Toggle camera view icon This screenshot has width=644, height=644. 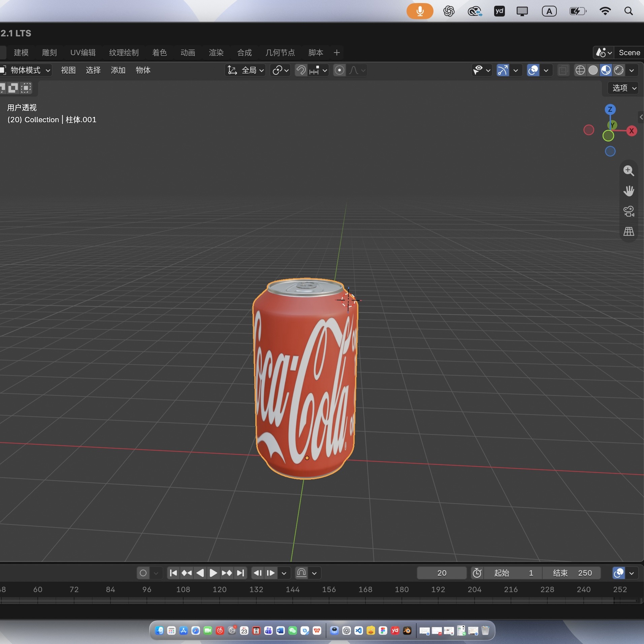pos(629,211)
